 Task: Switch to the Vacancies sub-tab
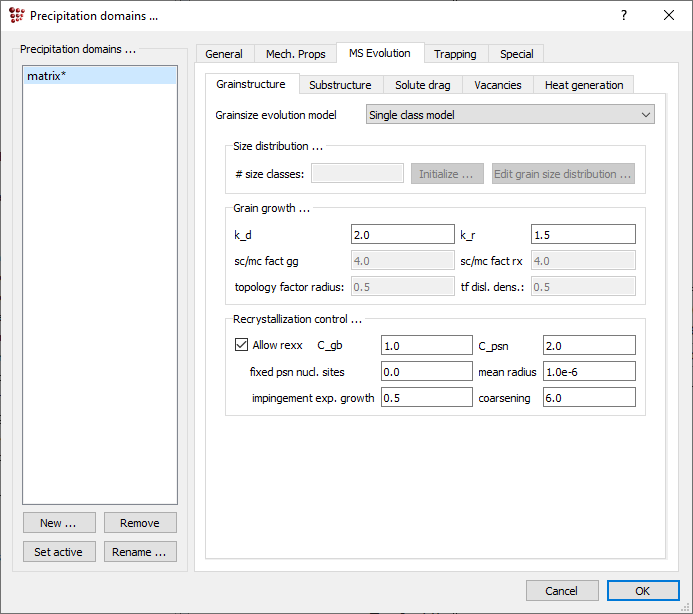pos(498,85)
